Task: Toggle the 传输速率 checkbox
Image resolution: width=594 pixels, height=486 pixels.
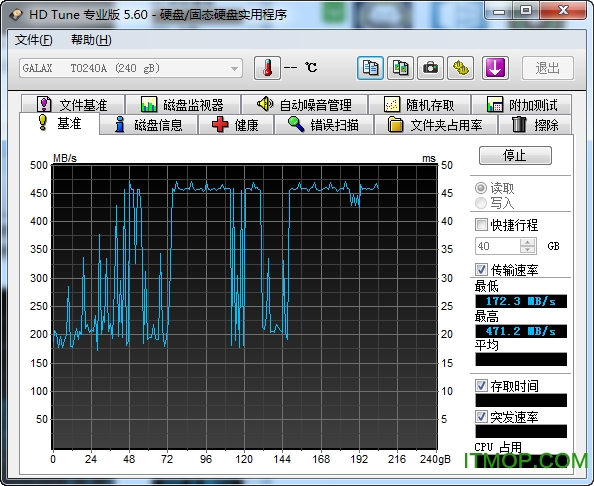Action: tap(481, 270)
